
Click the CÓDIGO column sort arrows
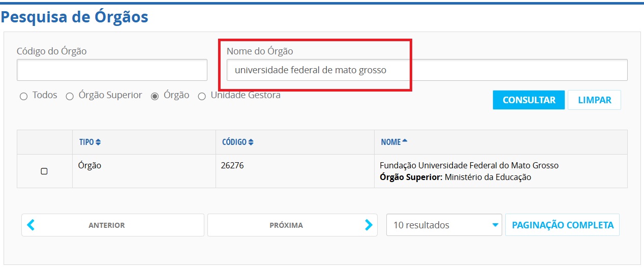point(251,142)
